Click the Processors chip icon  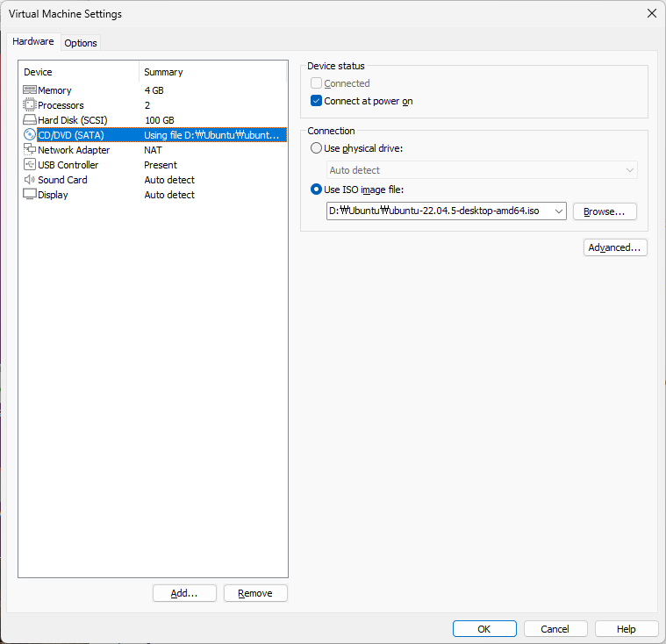point(29,104)
